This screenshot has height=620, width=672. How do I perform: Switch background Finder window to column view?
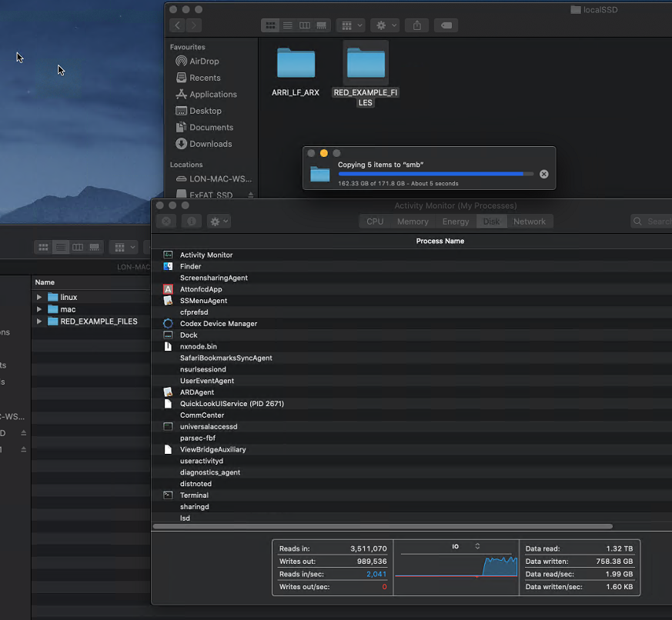pos(78,247)
